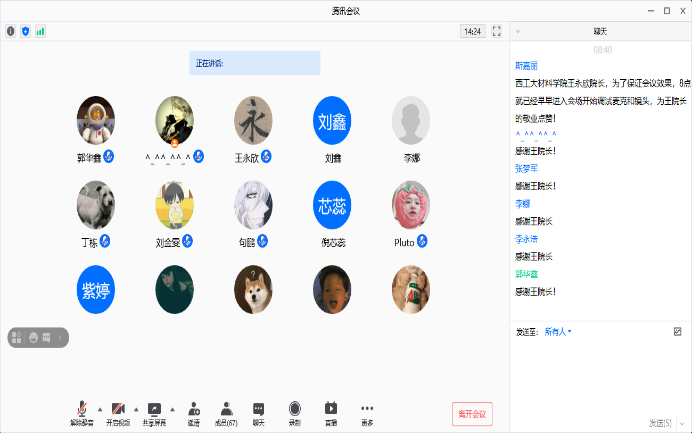Click the Send (发送) button in chat
This screenshot has height=433, width=692.
662,422
